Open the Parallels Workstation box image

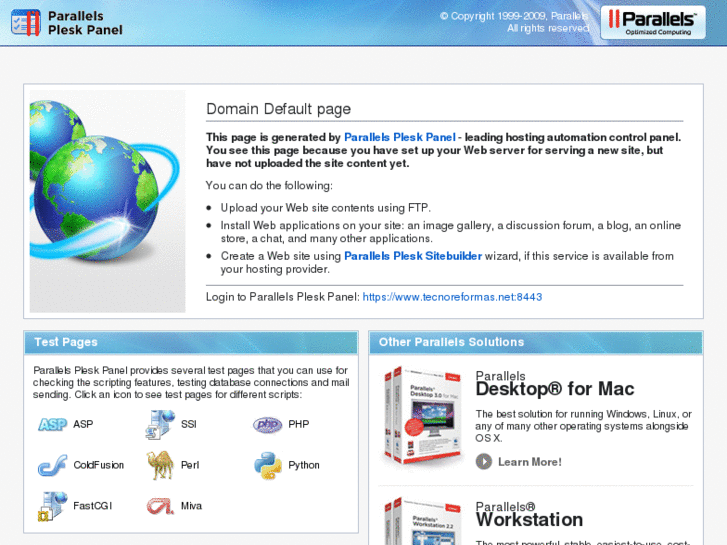[423, 521]
